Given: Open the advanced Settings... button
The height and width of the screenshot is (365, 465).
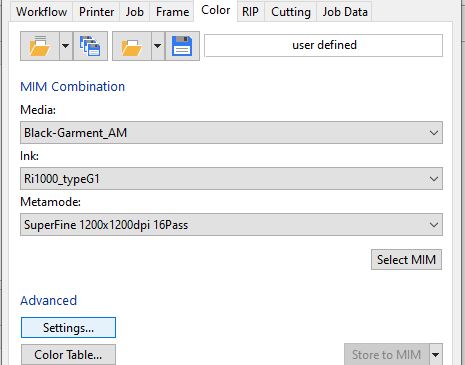Looking at the screenshot, I should tap(68, 328).
